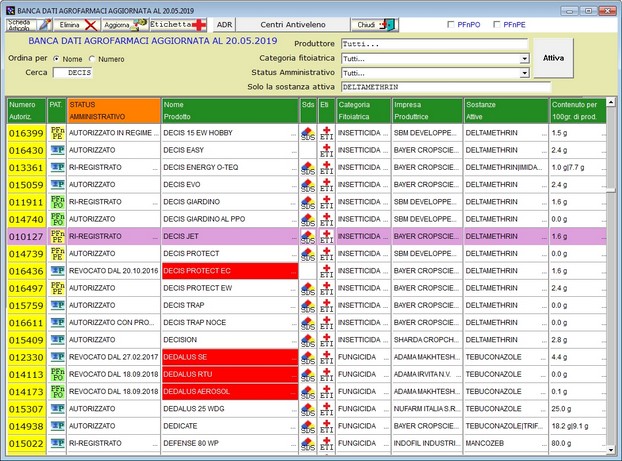Open SDS icon for DEDALUS 25 WDG
Screen dimensions: 622x461
[308, 409]
